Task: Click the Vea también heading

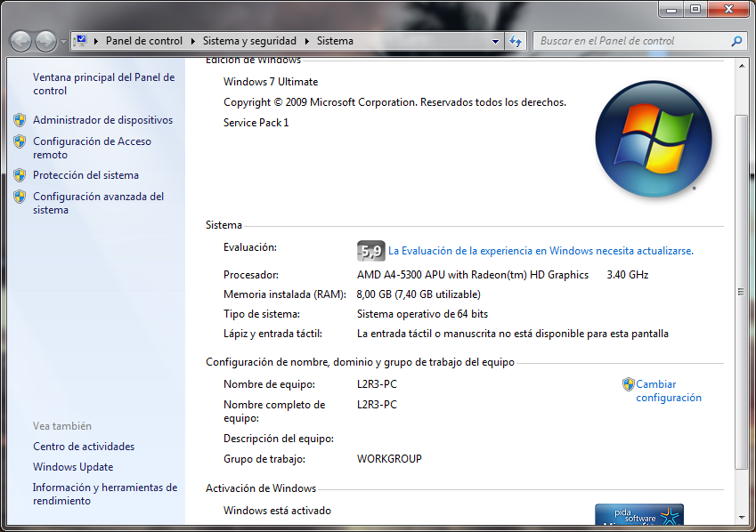Action: point(62,426)
